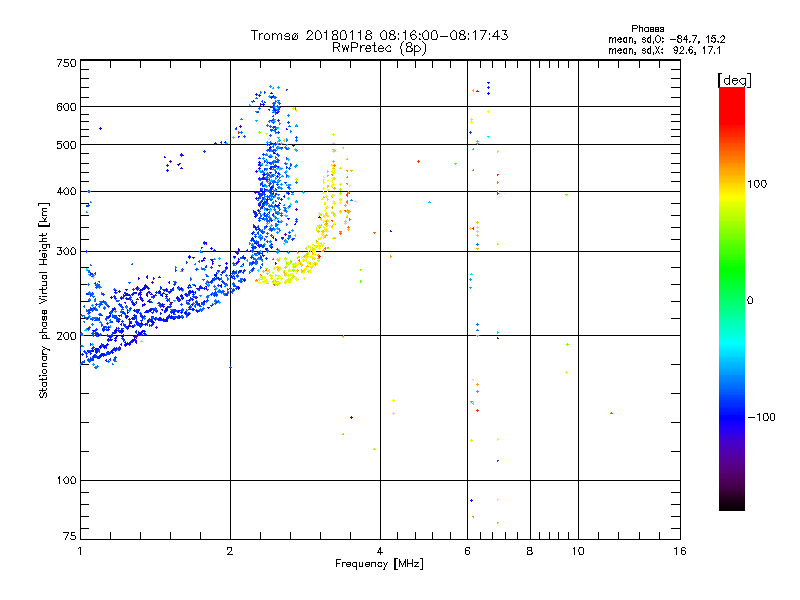Click the '[deg]' colorbar unit label

[x=734, y=80]
